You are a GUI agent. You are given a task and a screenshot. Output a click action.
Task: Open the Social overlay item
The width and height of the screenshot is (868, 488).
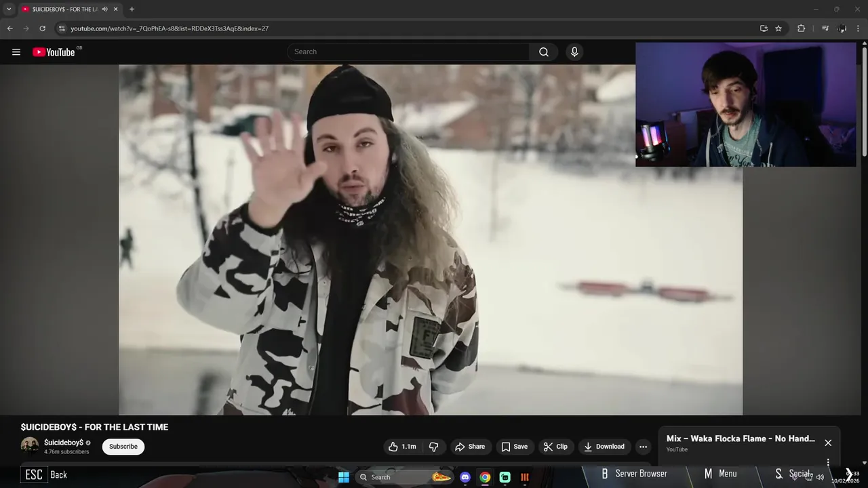793,474
